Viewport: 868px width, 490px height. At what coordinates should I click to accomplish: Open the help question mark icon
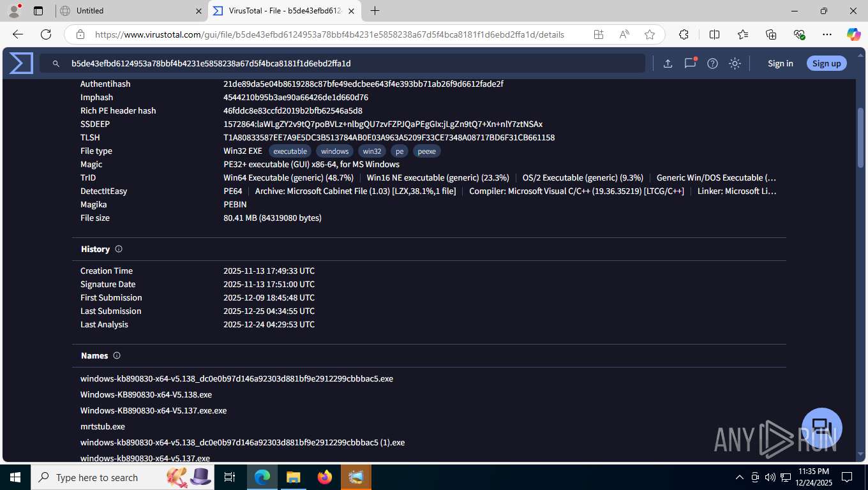click(x=712, y=63)
